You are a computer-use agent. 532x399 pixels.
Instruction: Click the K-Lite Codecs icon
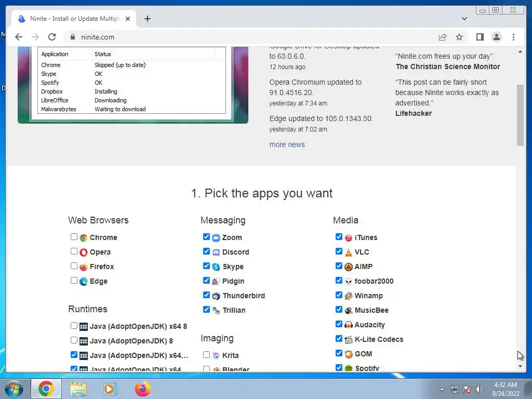tap(349, 340)
